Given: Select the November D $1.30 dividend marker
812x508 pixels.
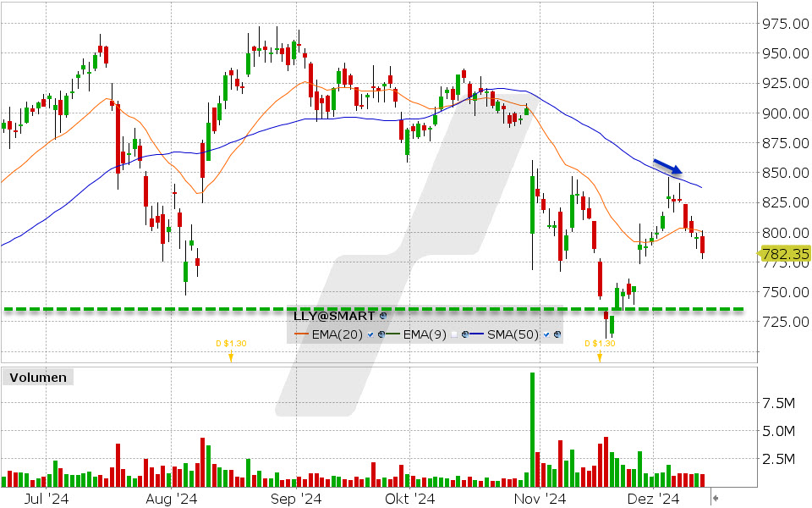Looking at the screenshot, I should 600,351.
